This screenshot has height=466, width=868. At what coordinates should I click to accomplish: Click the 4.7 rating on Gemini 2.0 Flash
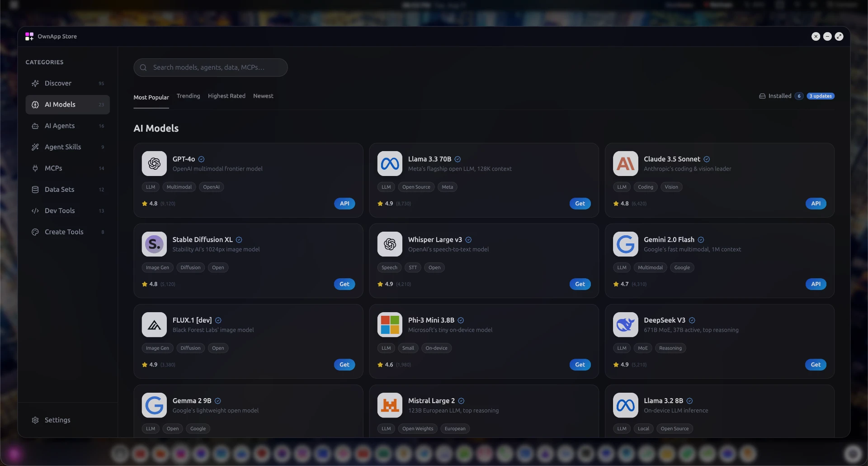click(621, 284)
